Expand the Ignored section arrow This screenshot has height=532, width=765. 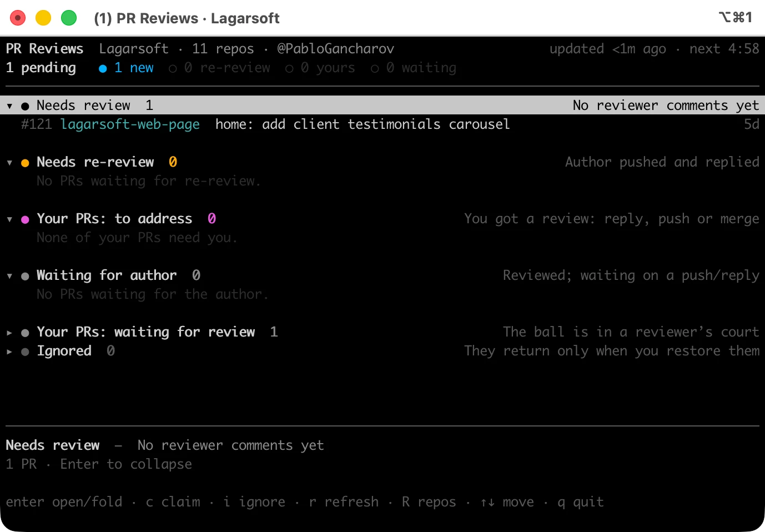[x=9, y=351]
